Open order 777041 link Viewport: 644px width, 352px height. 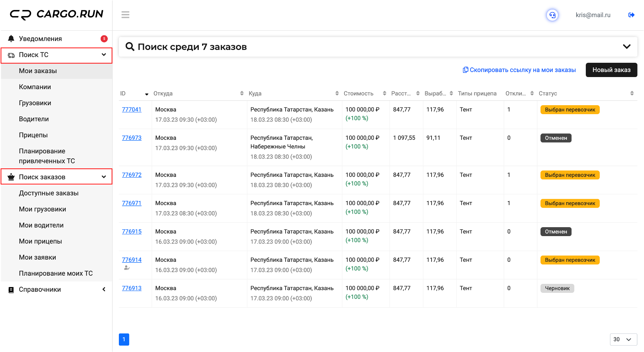coord(132,109)
